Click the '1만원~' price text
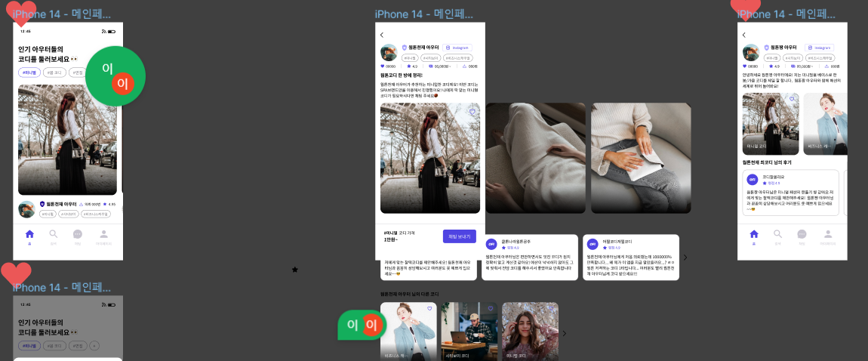868x361 pixels. coord(390,239)
